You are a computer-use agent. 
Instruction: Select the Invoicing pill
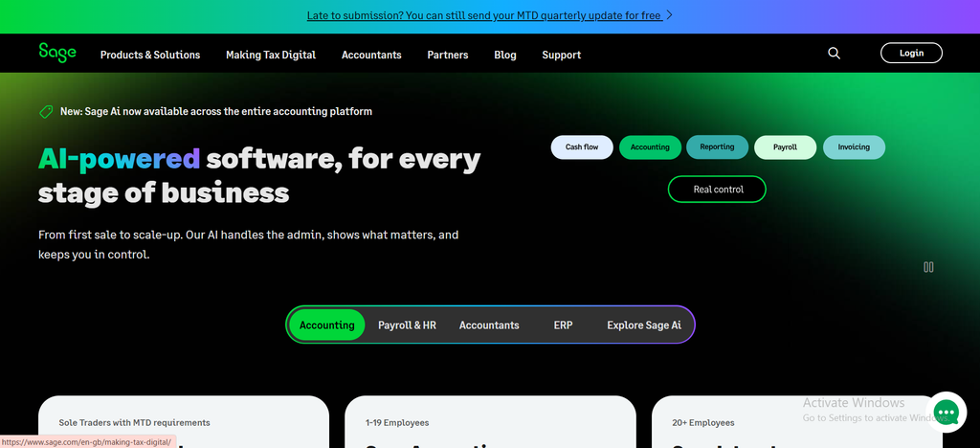854,147
